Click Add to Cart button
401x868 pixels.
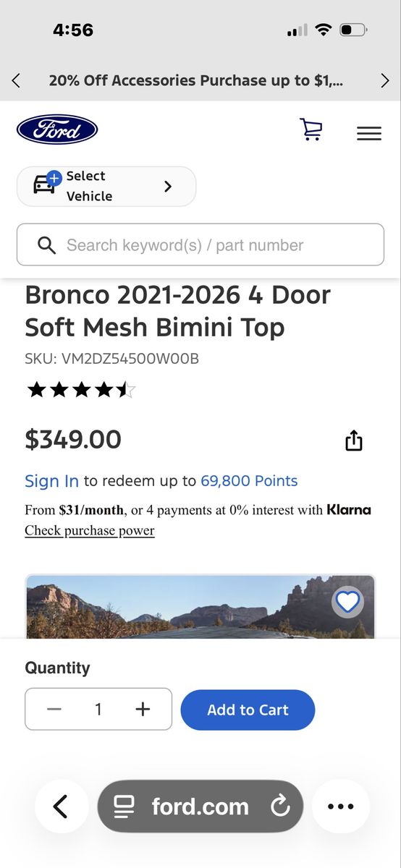(x=248, y=710)
